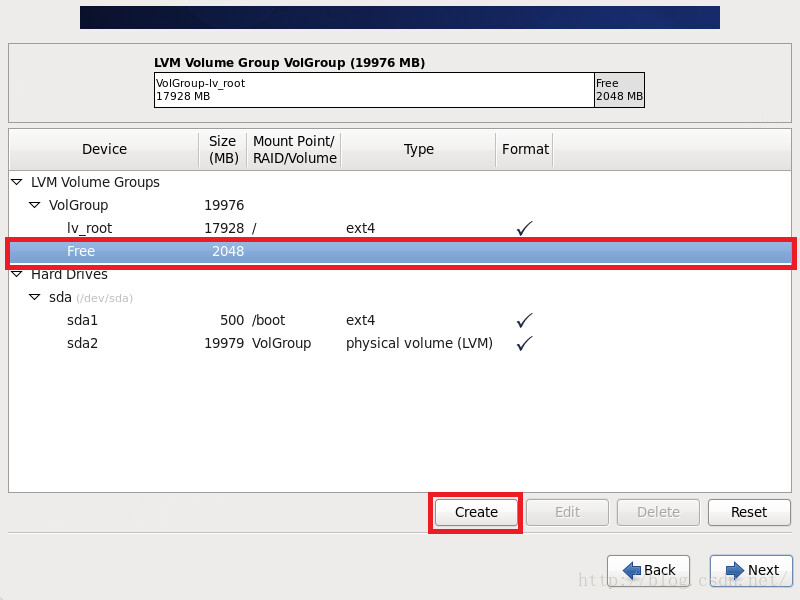Viewport: 800px width, 600px height.
Task: Click the 19979 size value for sda2
Action: (x=224, y=343)
